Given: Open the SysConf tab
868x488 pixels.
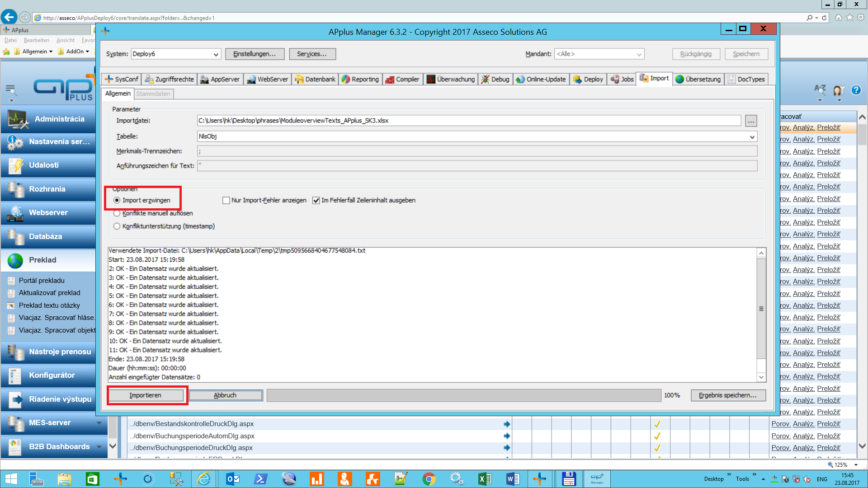Looking at the screenshot, I should 121,79.
